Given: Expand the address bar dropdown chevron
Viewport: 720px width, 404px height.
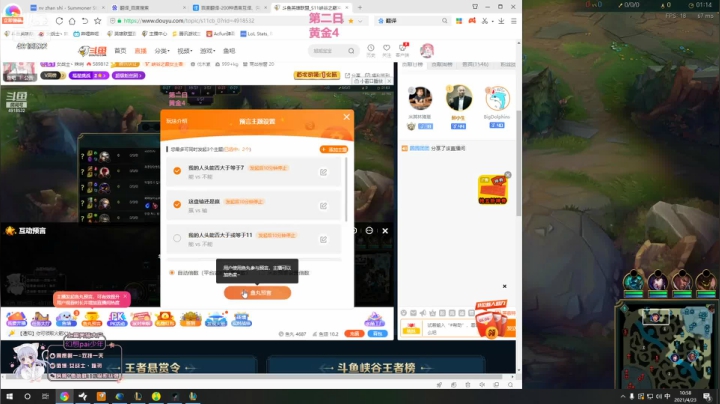Looking at the screenshot, I should [360, 21].
